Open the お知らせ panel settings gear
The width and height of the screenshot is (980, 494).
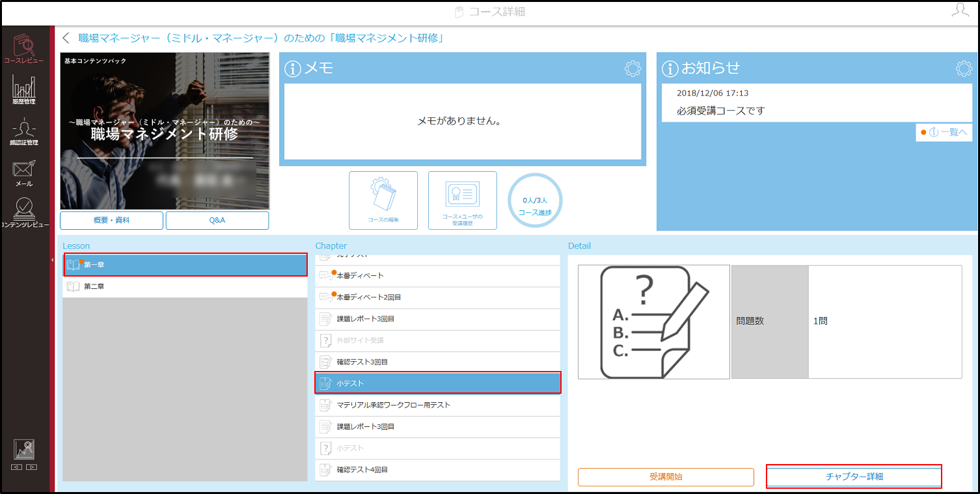coord(964,69)
